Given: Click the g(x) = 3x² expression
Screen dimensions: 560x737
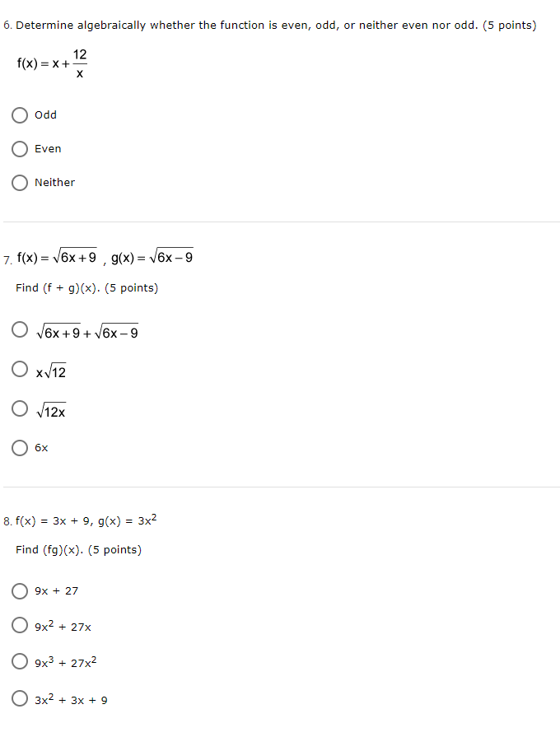Looking at the screenshot, I should 134,518.
